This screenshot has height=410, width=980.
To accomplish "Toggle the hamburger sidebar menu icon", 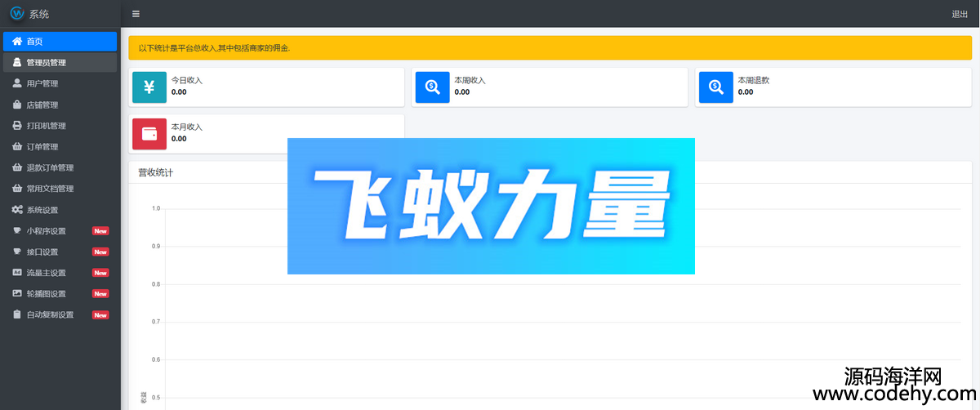I will [136, 14].
